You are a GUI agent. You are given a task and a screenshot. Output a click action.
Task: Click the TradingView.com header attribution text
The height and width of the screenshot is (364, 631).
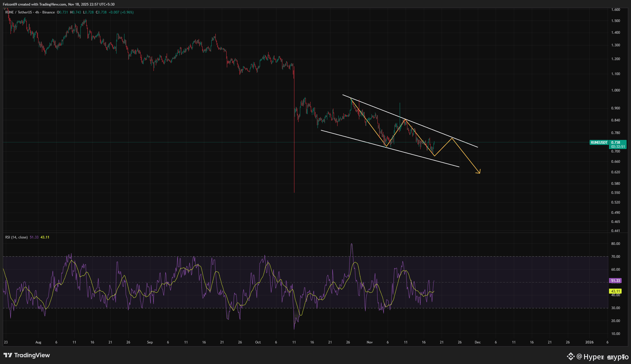click(53, 4)
